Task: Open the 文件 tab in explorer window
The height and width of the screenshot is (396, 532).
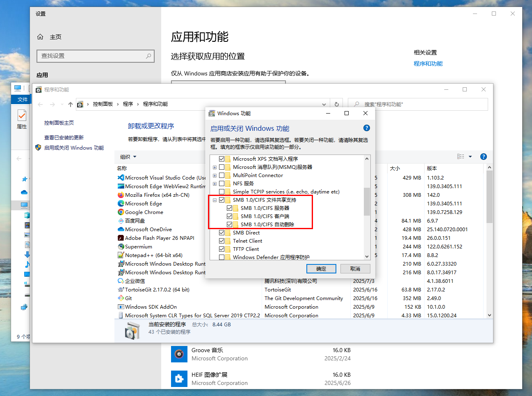Action: pos(22,99)
